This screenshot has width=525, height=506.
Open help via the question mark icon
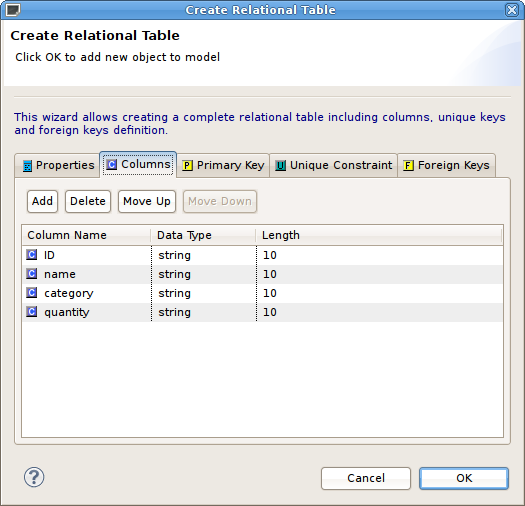point(34,477)
